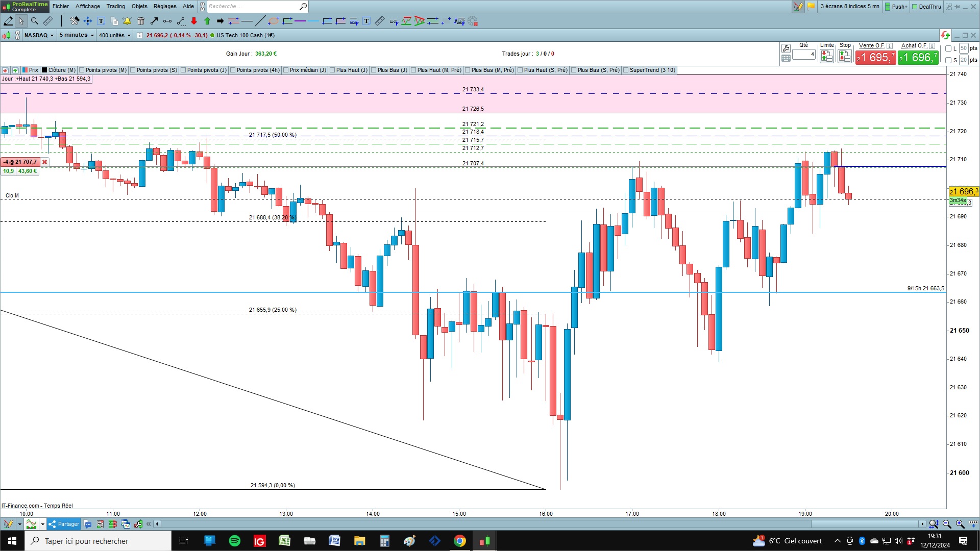The image size is (980, 551).
Task: Check the L 50 pts limit checkbox
Action: pyautogui.click(x=948, y=48)
